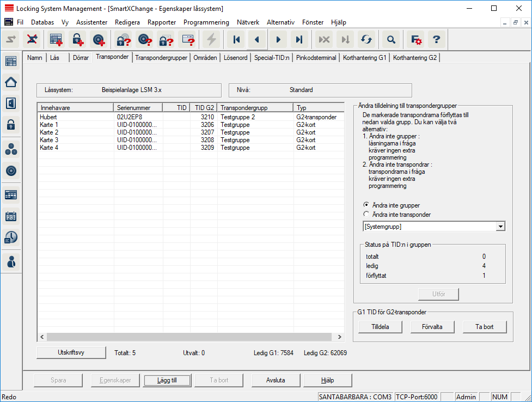Click the search magnifier toolbar icon
The image size is (532, 402).
391,40
